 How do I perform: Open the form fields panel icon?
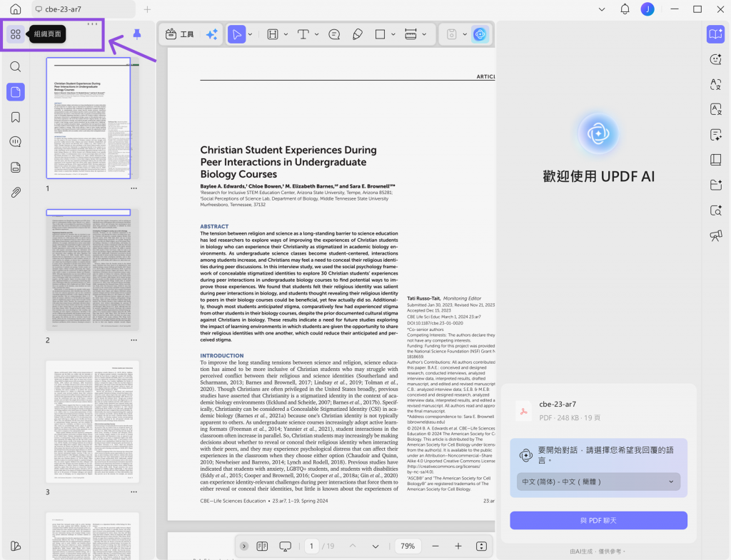(x=16, y=167)
